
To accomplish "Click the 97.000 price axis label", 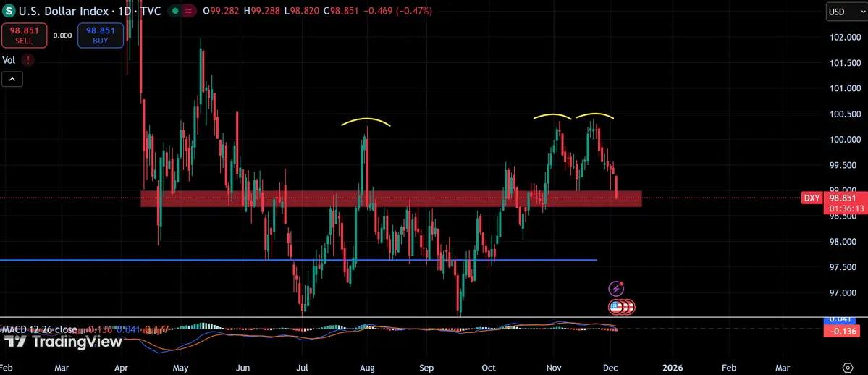I will (x=844, y=292).
